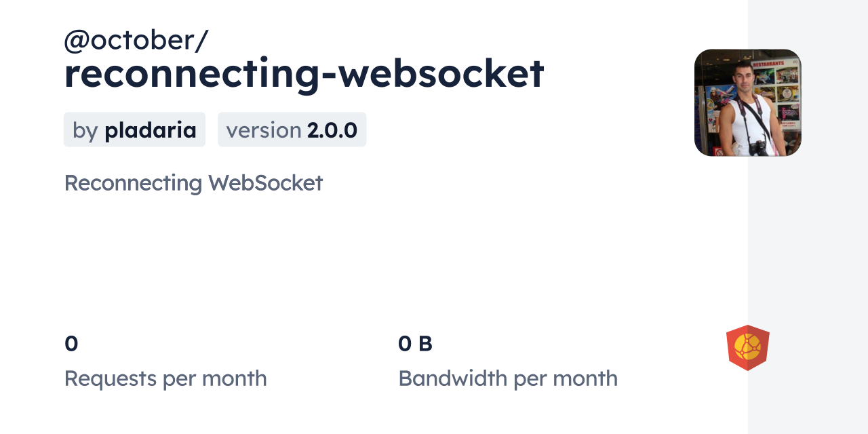
Task: Open the author's avatar photo
Action: tap(747, 102)
